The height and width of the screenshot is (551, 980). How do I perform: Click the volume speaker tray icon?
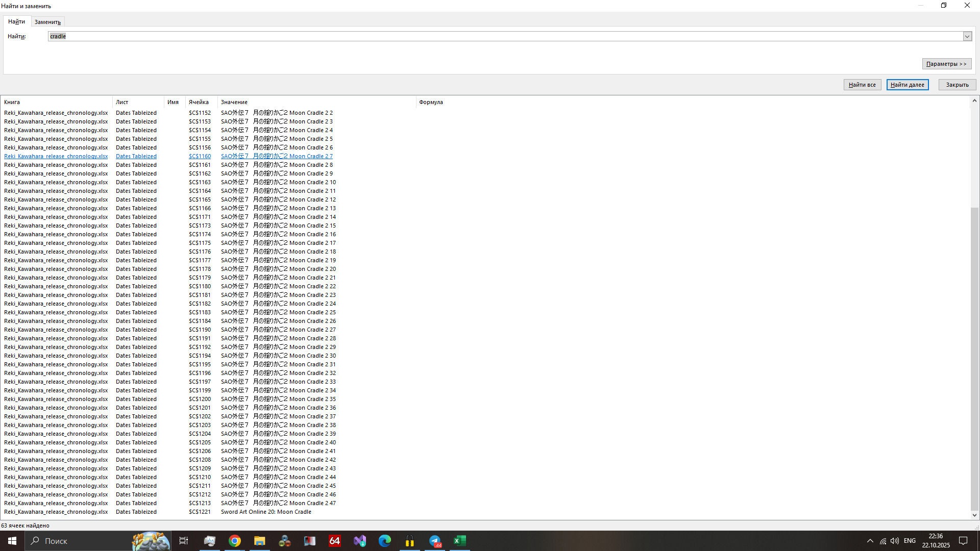click(x=895, y=541)
